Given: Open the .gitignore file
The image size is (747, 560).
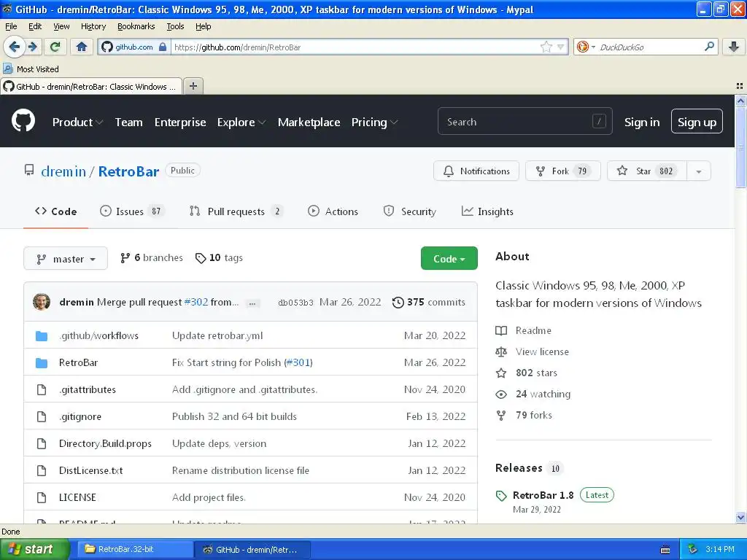Looking at the screenshot, I should point(80,416).
